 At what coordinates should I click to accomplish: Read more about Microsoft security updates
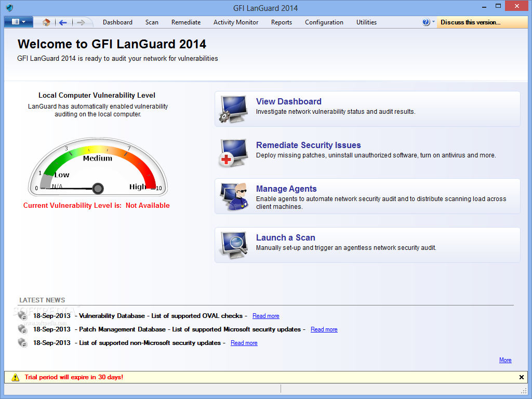[x=324, y=329]
